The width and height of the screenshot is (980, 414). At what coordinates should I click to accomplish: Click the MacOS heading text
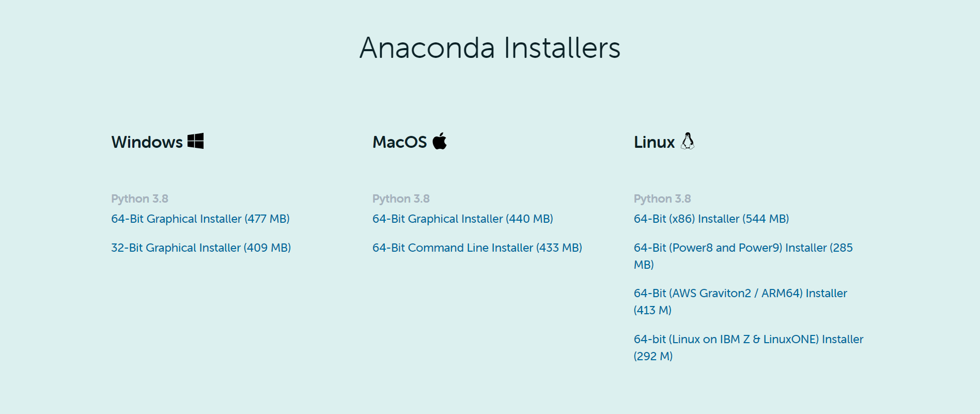pos(399,142)
